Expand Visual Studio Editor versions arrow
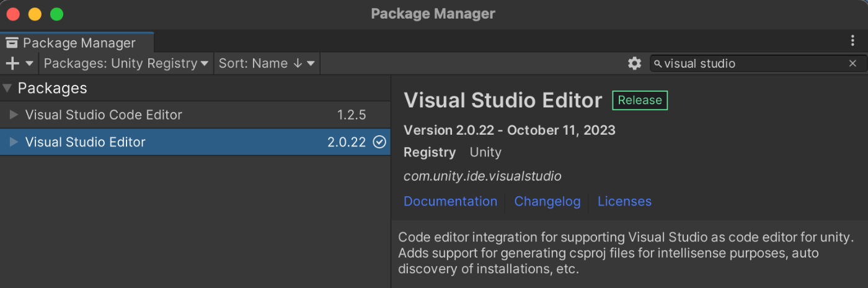The width and height of the screenshot is (868, 288). click(x=14, y=142)
